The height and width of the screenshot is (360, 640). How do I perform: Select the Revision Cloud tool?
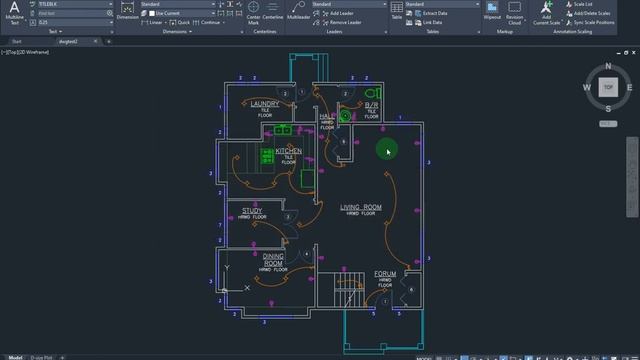click(514, 13)
